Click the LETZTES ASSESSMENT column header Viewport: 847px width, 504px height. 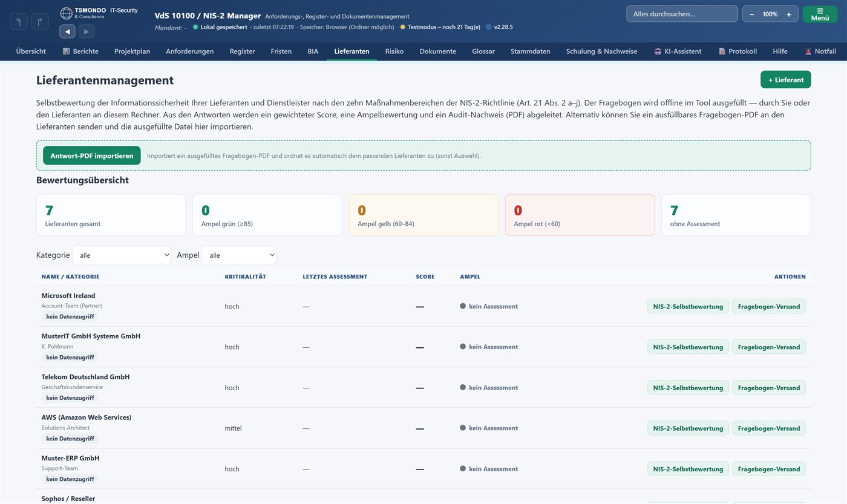click(335, 277)
